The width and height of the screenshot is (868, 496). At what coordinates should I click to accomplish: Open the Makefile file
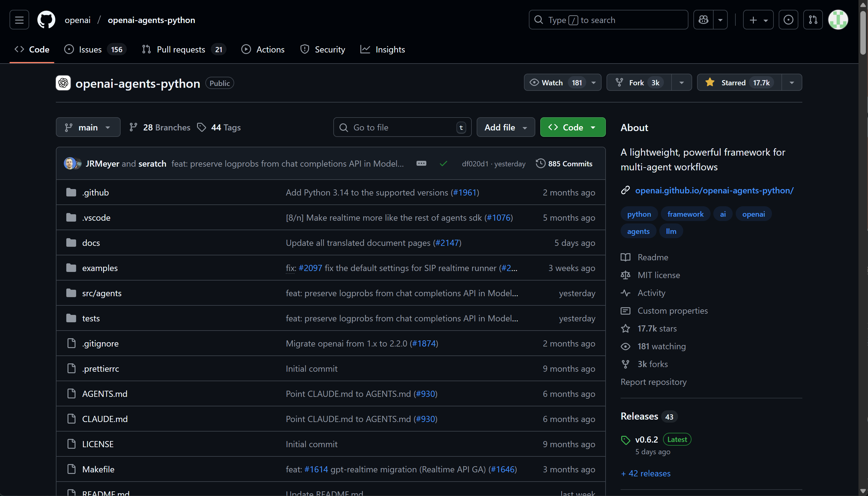tap(98, 469)
